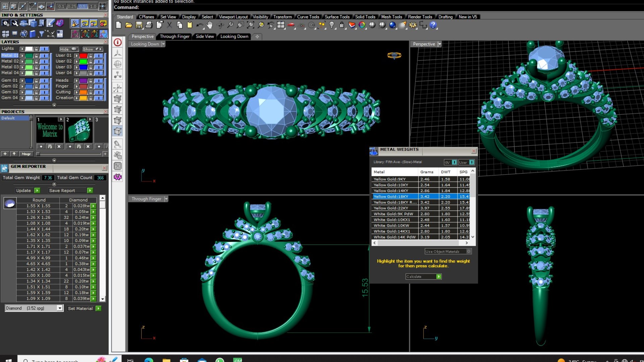
Task: Toggle the User library switch in Metal Weights
Action: coord(472,162)
